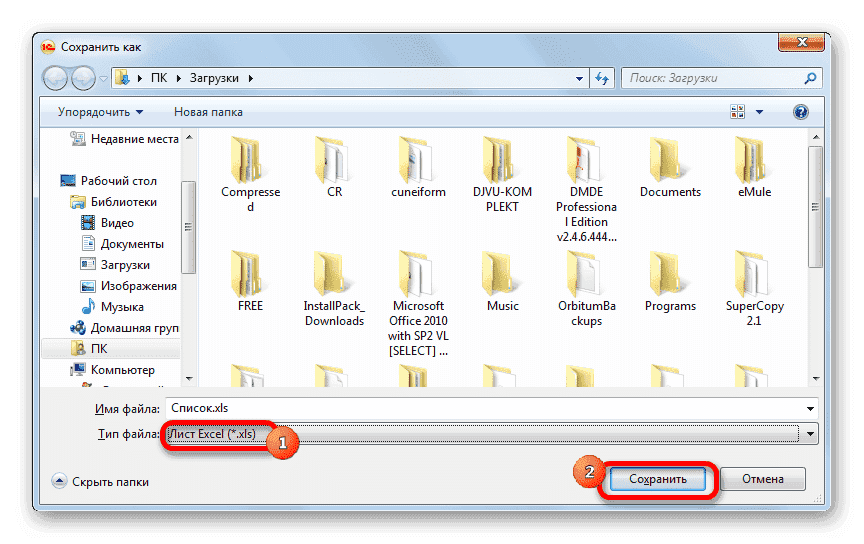Click the refresh button next to address bar
The height and width of the screenshot is (544, 864).
click(602, 78)
